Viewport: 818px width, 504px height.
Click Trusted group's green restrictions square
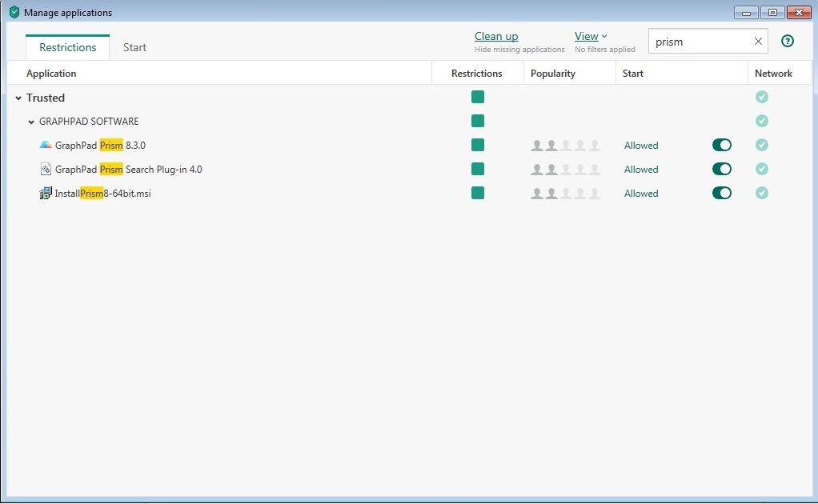tap(477, 97)
